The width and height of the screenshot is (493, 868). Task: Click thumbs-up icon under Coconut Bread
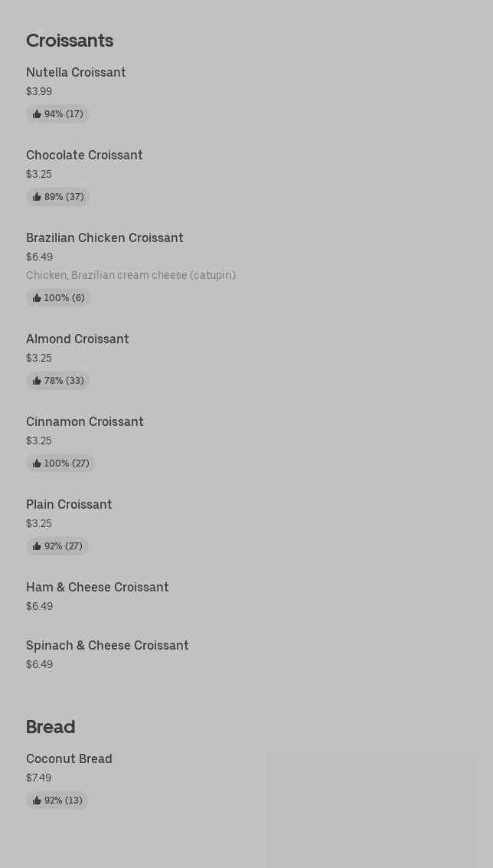37,801
